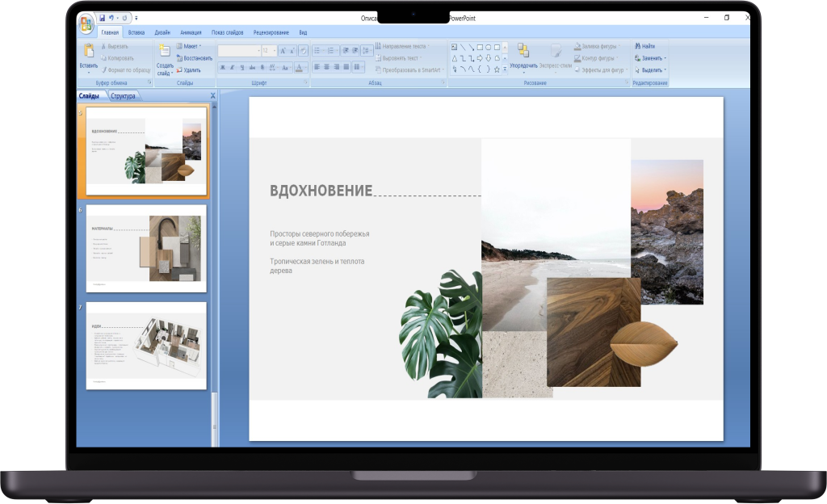
Task: Toggle bold Ж formatting
Action: [x=223, y=67]
